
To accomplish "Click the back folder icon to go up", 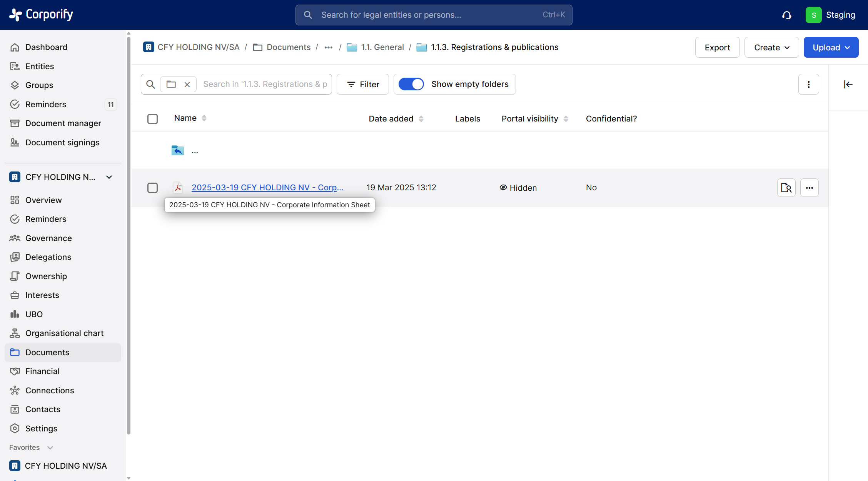I will [x=177, y=150].
